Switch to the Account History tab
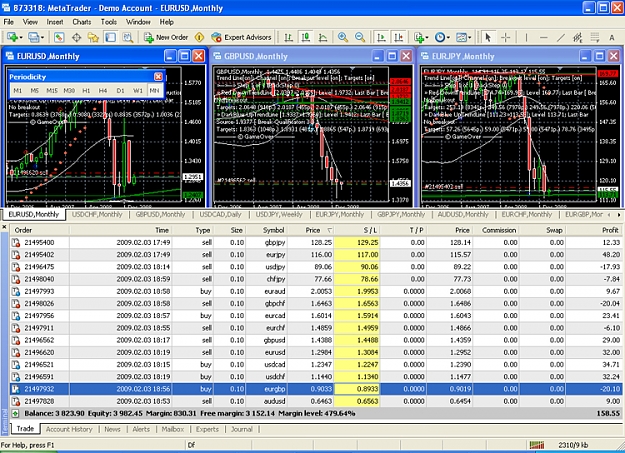625x453 pixels. pos(69,429)
